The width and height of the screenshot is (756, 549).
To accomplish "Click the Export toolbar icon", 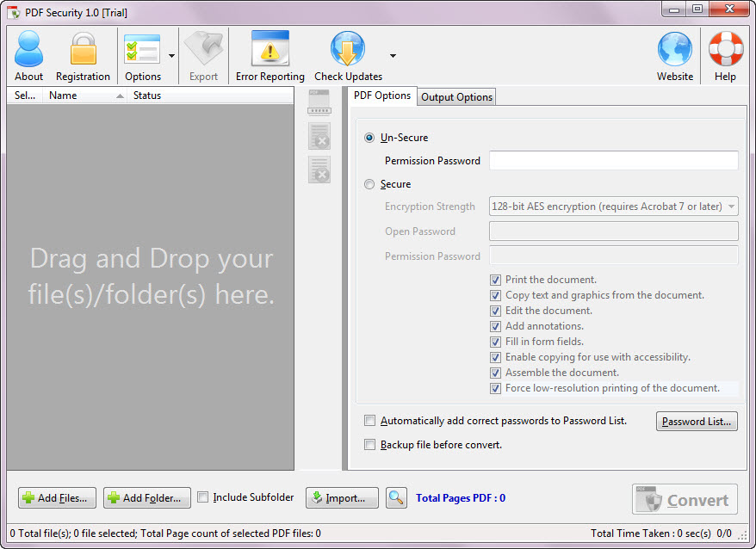I will click(203, 55).
